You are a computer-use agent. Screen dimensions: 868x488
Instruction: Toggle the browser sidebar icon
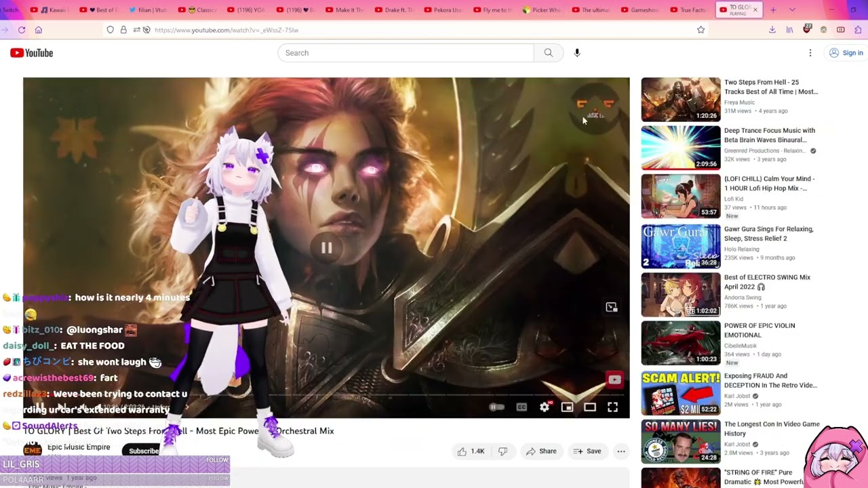pyautogui.click(x=841, y=30)
